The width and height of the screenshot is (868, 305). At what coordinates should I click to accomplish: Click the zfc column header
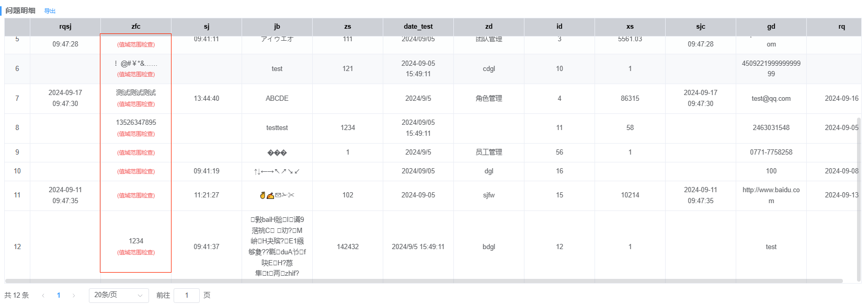136,27
